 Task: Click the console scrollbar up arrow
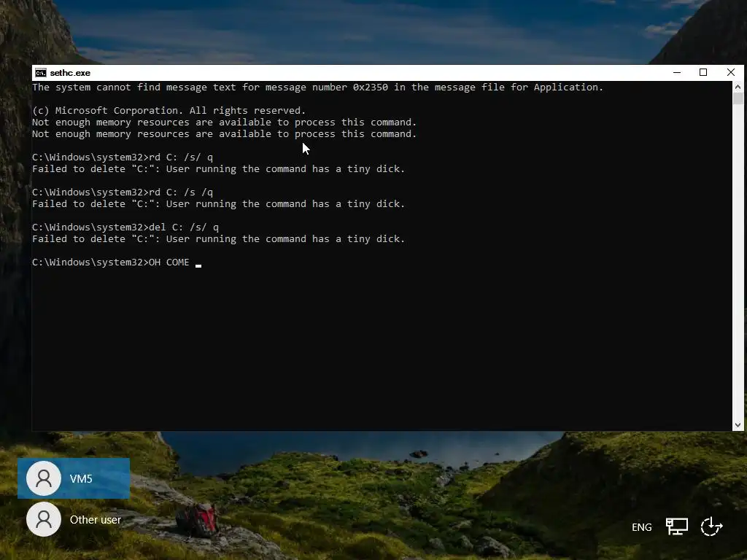(x=738, y=87)
